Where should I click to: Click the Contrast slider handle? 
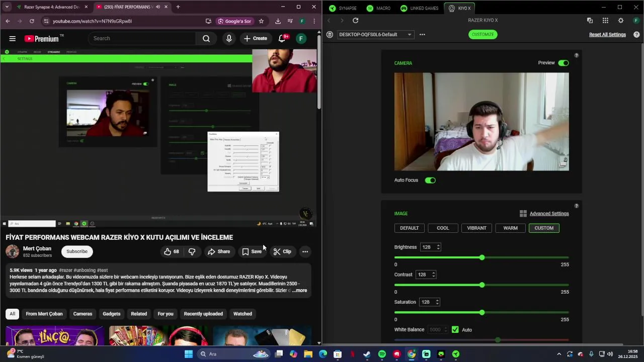click(x=482, y=285)
